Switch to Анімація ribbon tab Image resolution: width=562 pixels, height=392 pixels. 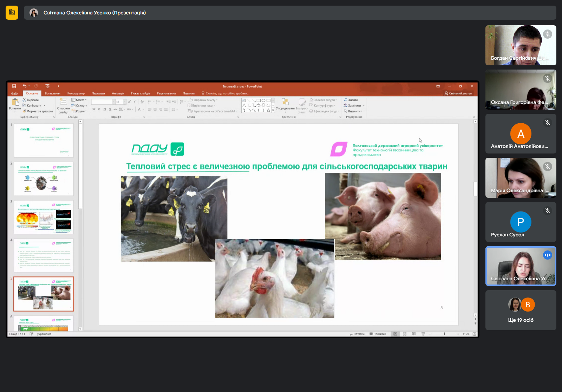pos(118,93)
